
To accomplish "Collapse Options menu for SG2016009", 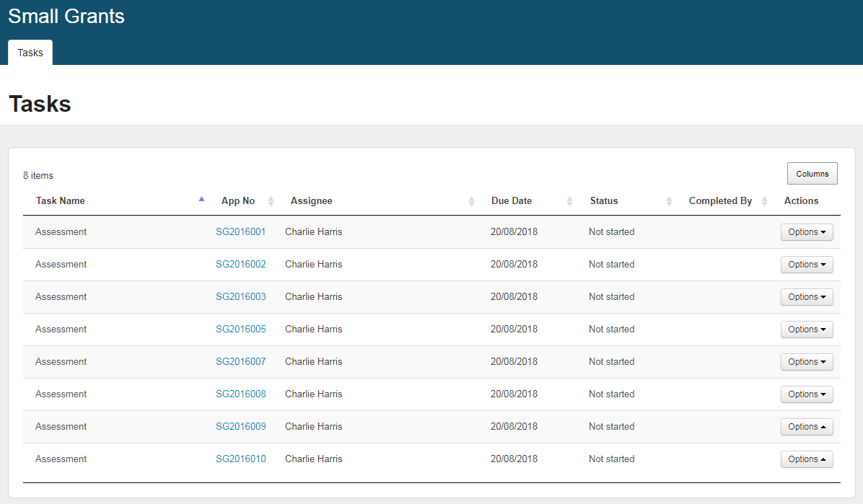I will click(x=807, y=427).
